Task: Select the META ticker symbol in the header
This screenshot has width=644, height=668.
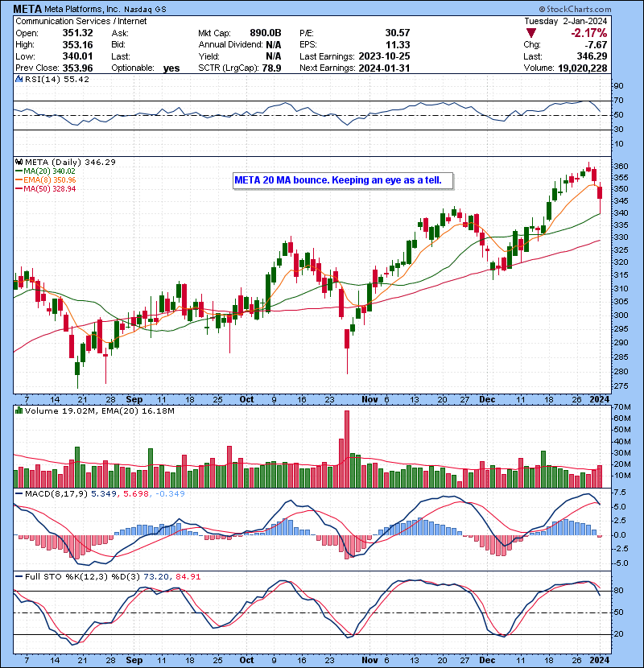Action: point(27,9)
